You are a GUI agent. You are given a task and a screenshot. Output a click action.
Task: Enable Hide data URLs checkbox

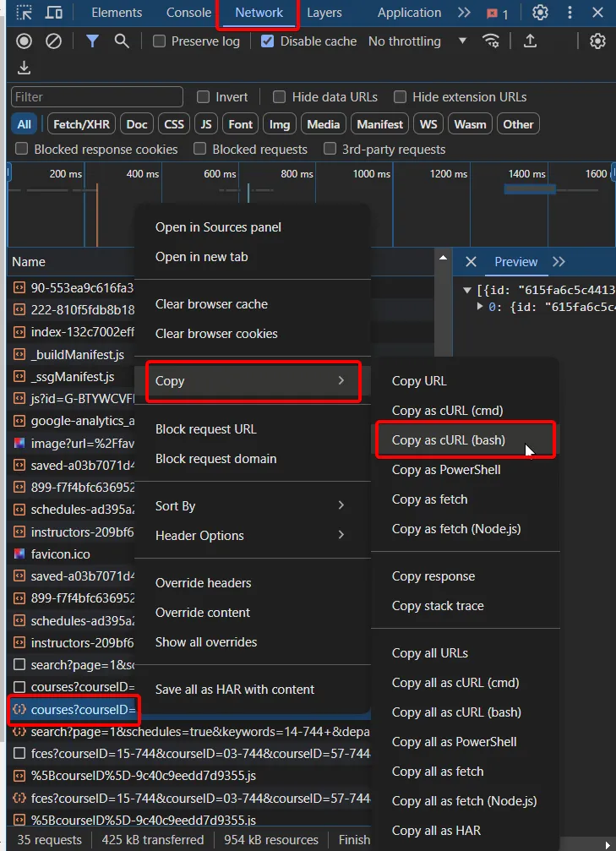(x=279, y=97)
